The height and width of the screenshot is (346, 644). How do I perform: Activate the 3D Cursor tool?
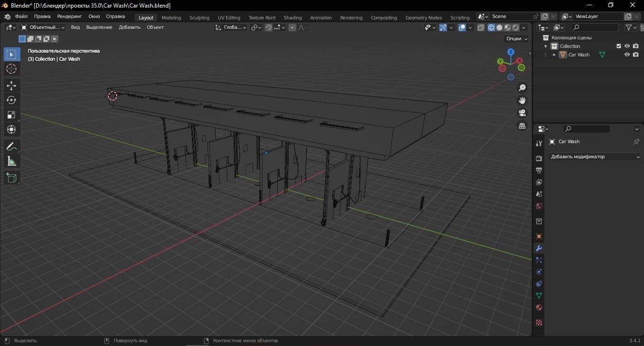(x=11, y=69)
